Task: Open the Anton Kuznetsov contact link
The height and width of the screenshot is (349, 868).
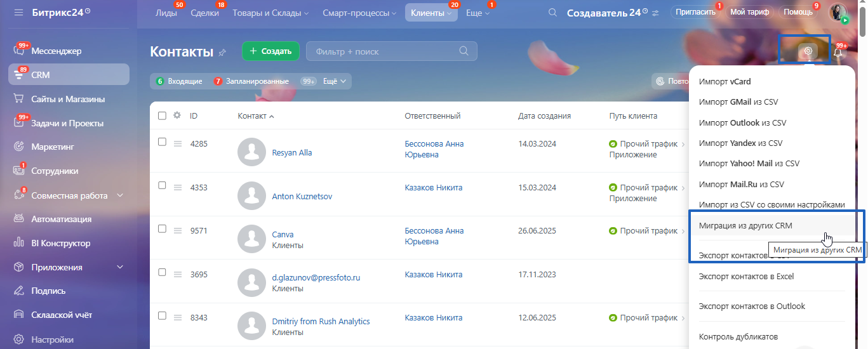Action: [x=302, y=197]
